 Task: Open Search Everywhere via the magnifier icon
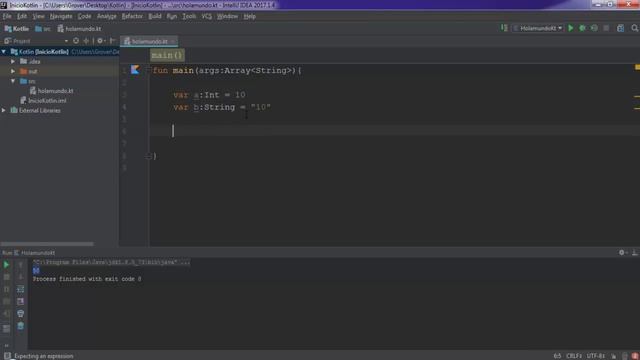634,28
